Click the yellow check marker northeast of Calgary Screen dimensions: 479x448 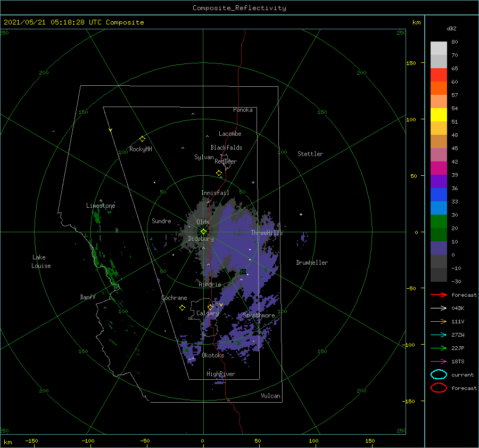221,305
